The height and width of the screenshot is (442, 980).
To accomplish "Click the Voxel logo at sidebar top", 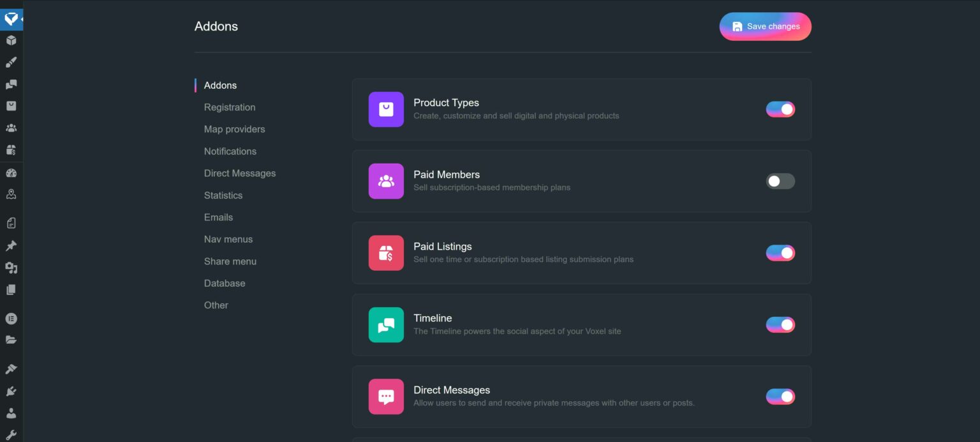I will coord(11,19).
